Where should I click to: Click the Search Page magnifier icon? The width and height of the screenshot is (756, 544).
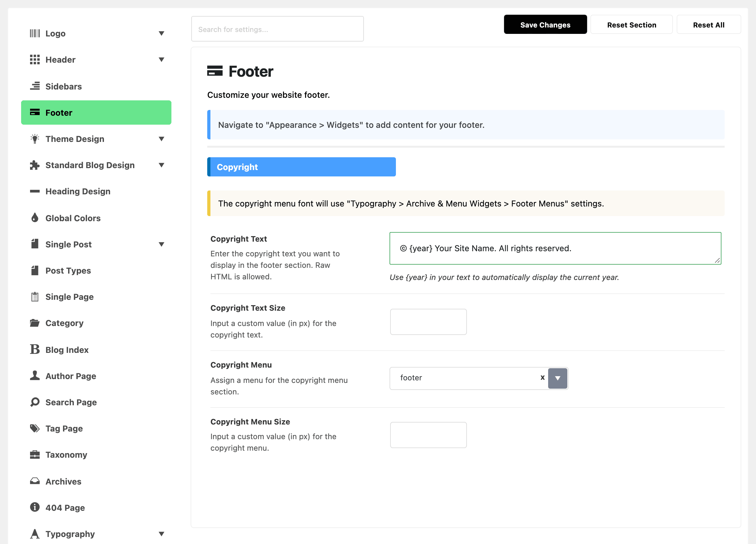pyautogui.click(x=35, y=402)
